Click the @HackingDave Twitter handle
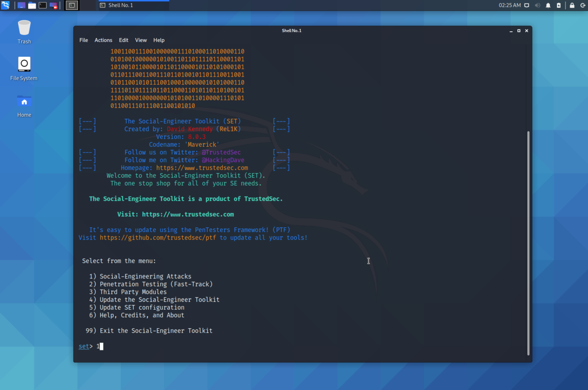The height and width of the screenshot is (390, 588). coord(223,160)
